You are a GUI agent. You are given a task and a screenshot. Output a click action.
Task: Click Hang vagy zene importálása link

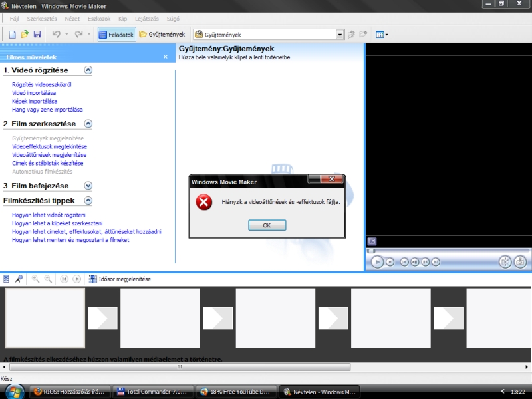point(47,110)
